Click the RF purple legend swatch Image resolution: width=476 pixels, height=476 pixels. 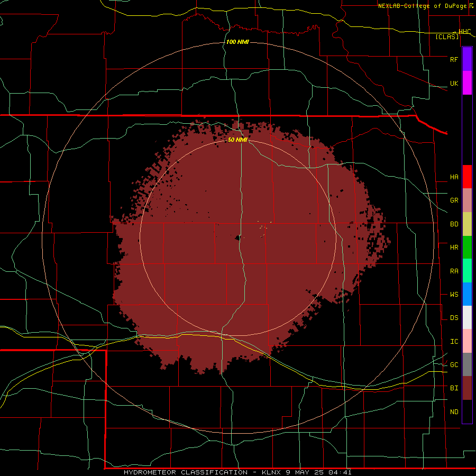pos(467,59)
